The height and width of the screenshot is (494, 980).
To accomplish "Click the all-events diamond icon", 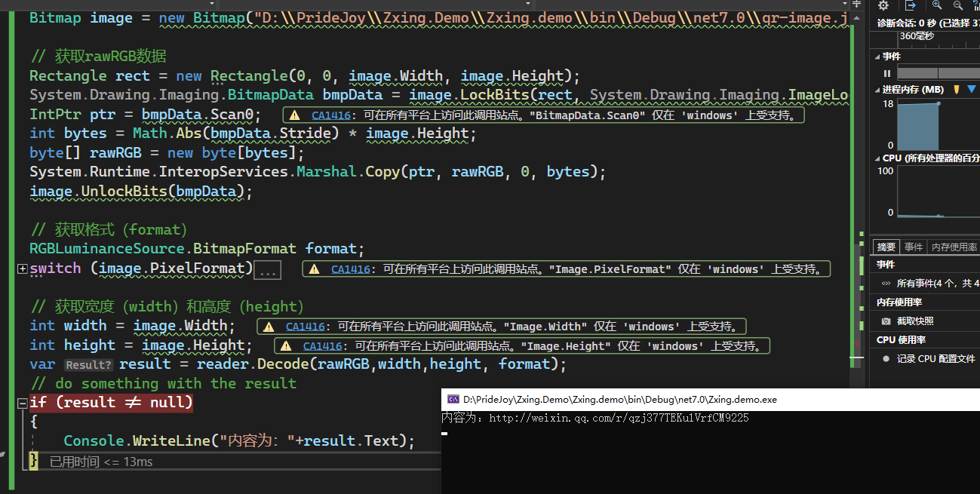I will tap(886, 284).
